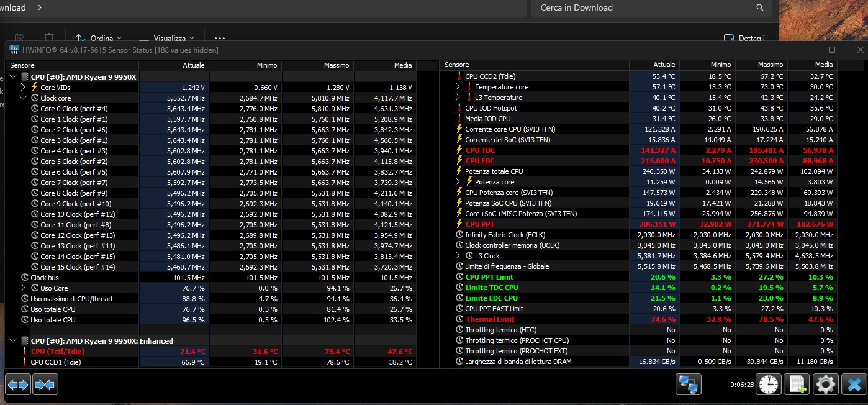Expand the L3 Temperature node
The height and width of the screenshot is (405, 868).
459,98
